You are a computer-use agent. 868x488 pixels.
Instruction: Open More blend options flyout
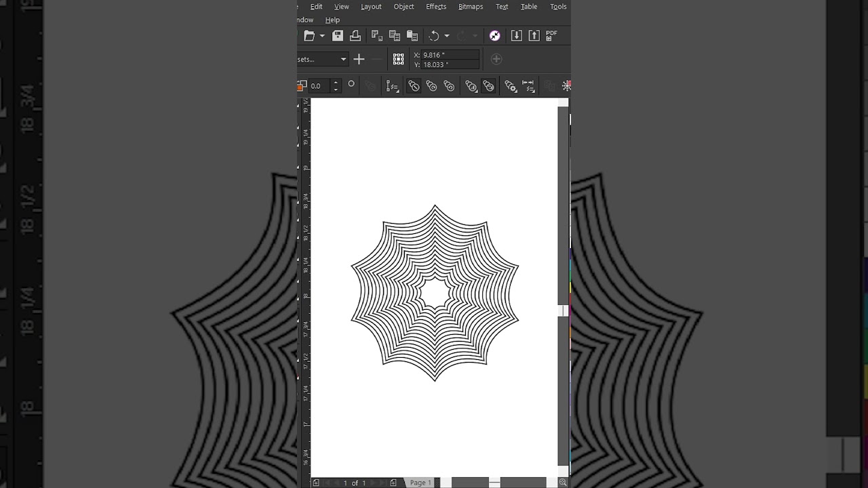pyautogui.click(x=511, y=86)
